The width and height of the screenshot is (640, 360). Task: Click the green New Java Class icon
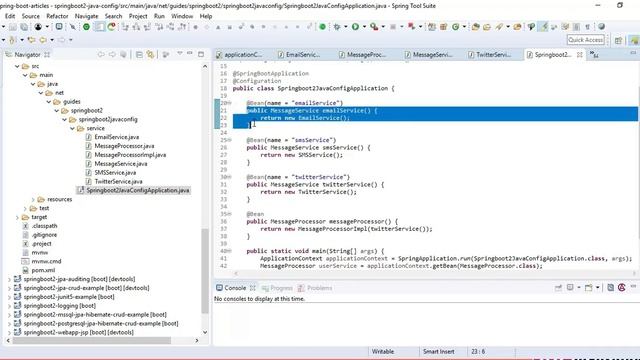pos(455,27)
